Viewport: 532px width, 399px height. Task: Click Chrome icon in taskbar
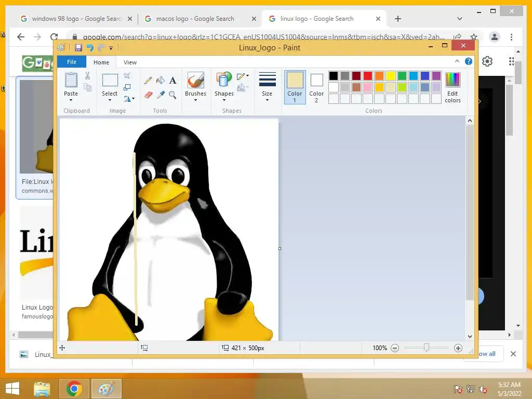[74, 389]
